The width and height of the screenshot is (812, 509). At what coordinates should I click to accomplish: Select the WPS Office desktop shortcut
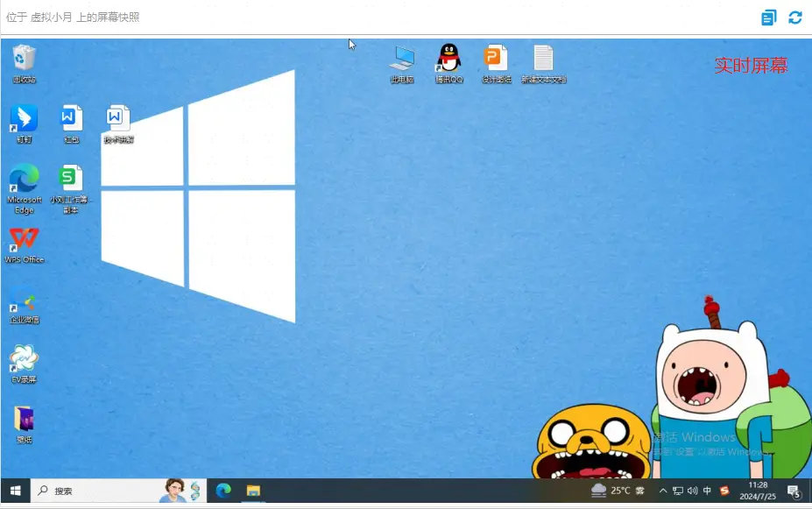(24, 245)
